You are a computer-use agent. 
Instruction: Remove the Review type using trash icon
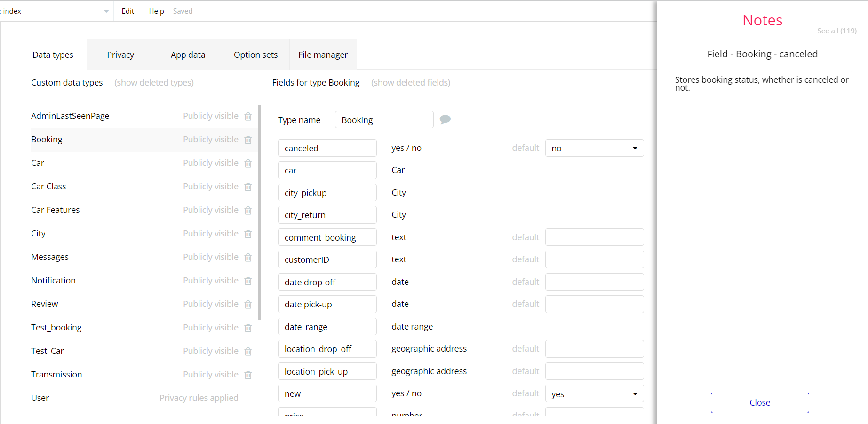[x=248, y=304]
